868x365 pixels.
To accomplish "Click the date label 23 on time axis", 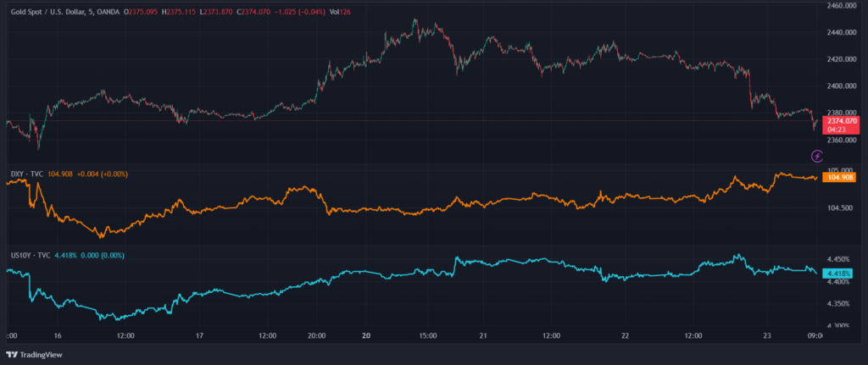I will tap(765, 335).
